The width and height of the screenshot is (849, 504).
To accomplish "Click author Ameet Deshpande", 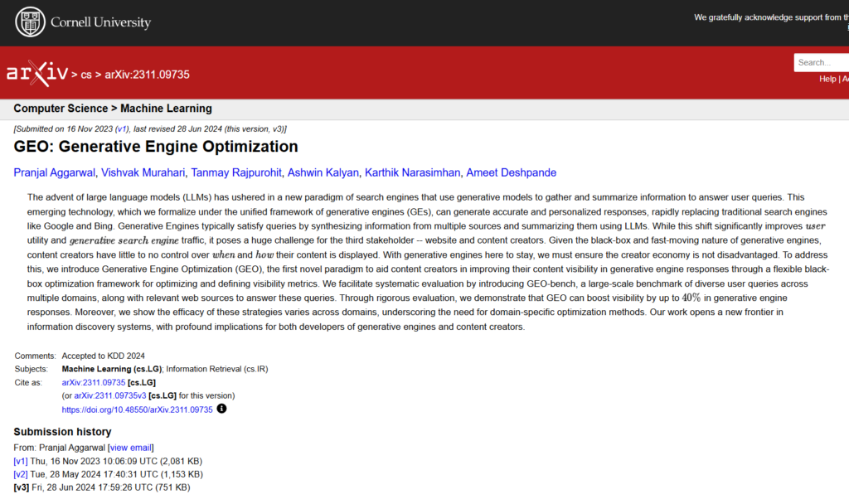I will [x=511, y=172].
